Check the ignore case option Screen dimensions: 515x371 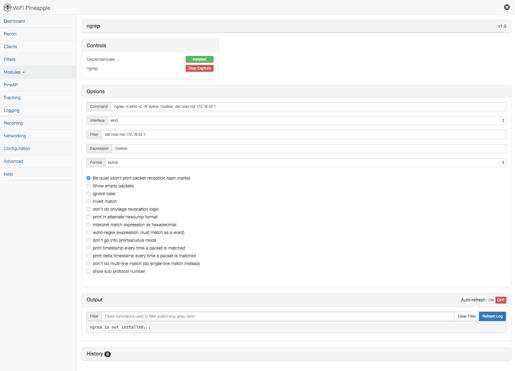pos(88,194)
